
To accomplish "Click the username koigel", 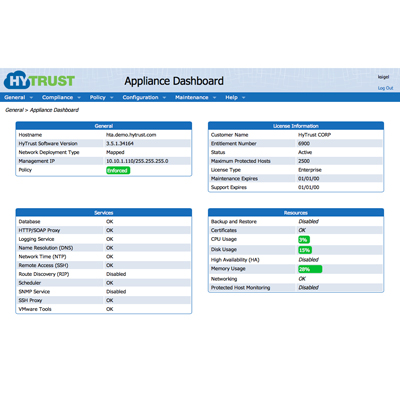I will pyautogui.click(x=383, y=77).
